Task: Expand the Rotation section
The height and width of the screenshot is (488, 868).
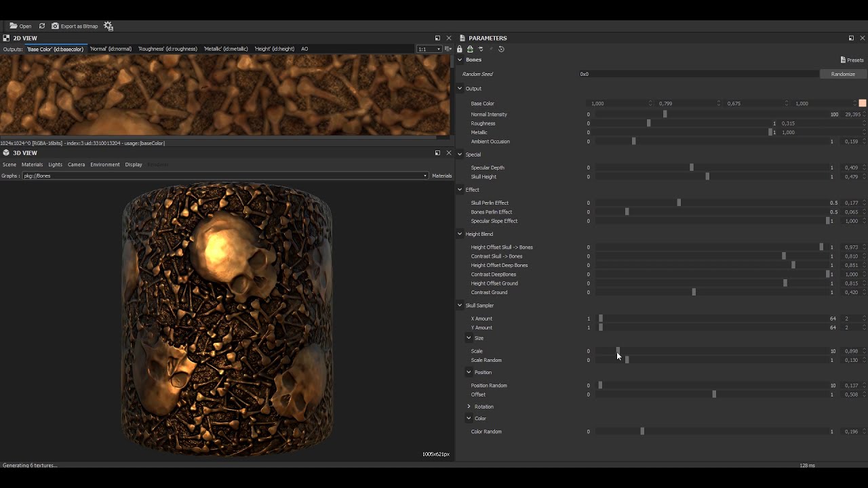Action: [x=469, y=407]
